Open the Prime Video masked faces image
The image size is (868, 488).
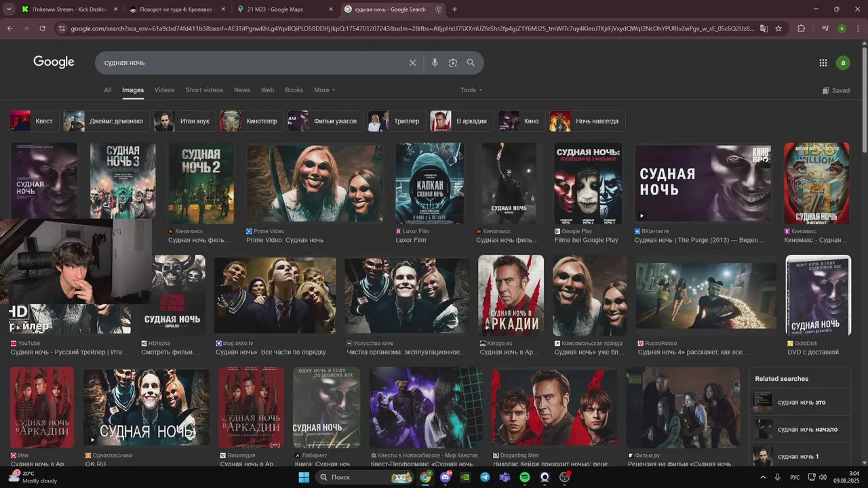pyautogui.click(x=315, y=183)
